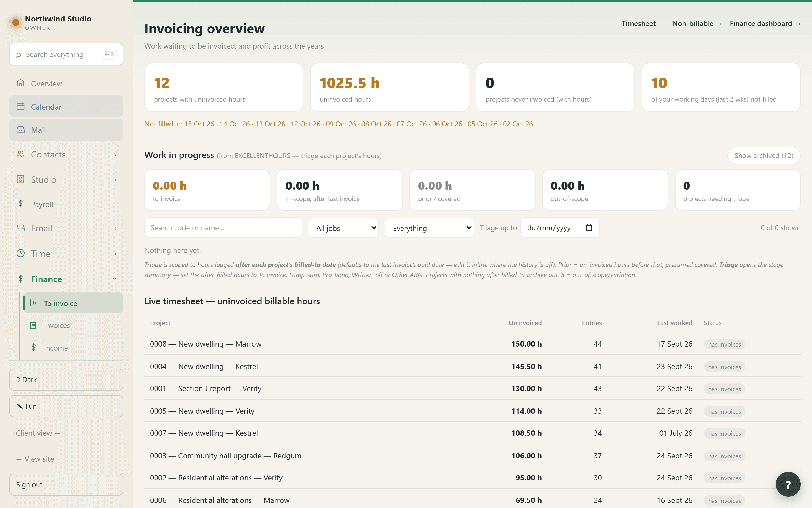Open Invoices in Finance submenu
Viewport: 812px width, 508px height.
(x=73, y=325)
